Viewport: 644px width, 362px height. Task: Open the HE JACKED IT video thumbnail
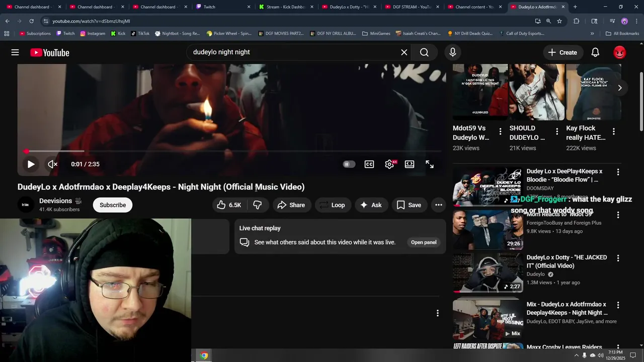488,273
